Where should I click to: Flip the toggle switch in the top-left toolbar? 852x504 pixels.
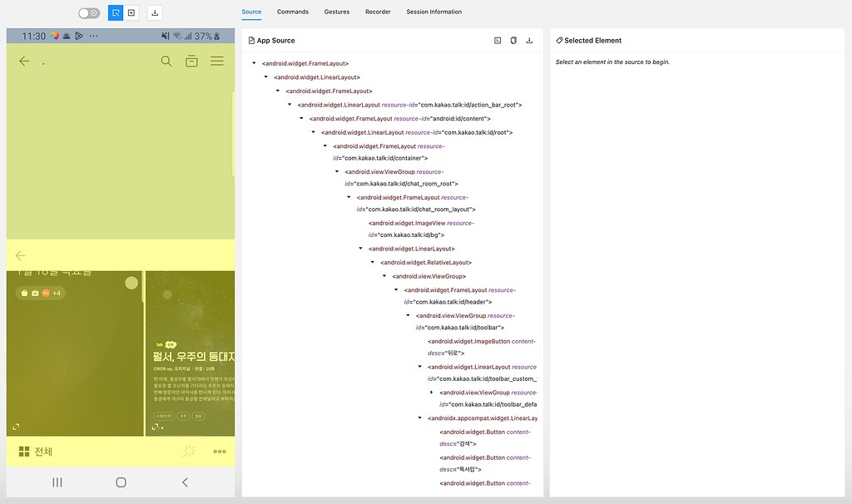89,12
